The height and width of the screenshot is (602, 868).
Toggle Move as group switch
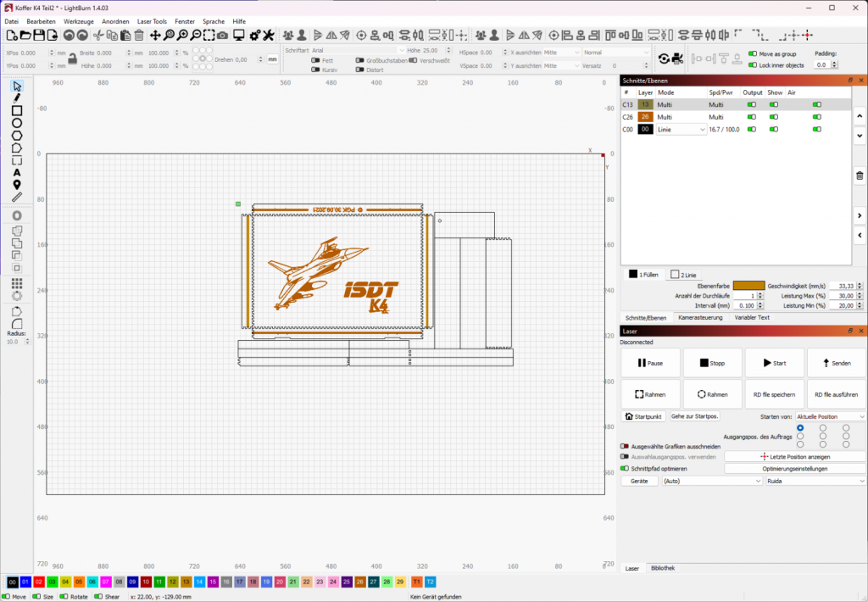click(753, 53)
